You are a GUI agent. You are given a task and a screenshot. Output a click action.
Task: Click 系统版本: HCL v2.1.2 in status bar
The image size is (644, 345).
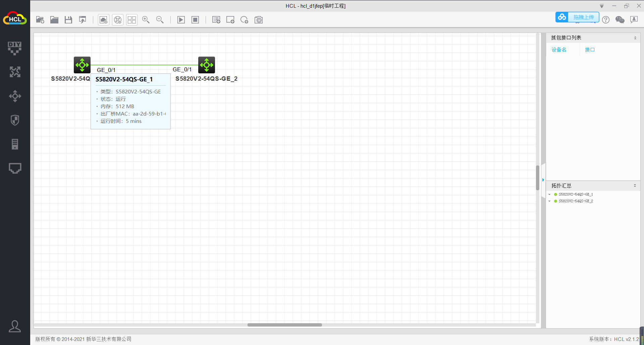click(614, 339)
